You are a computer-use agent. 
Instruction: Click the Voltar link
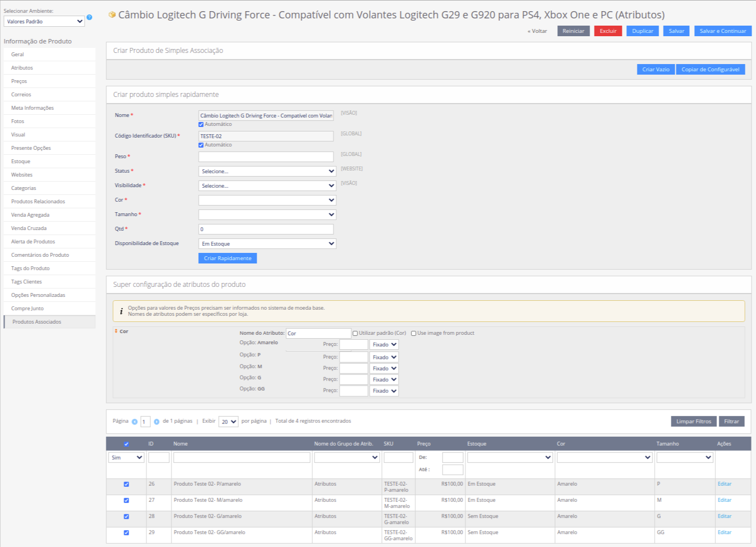537,31
